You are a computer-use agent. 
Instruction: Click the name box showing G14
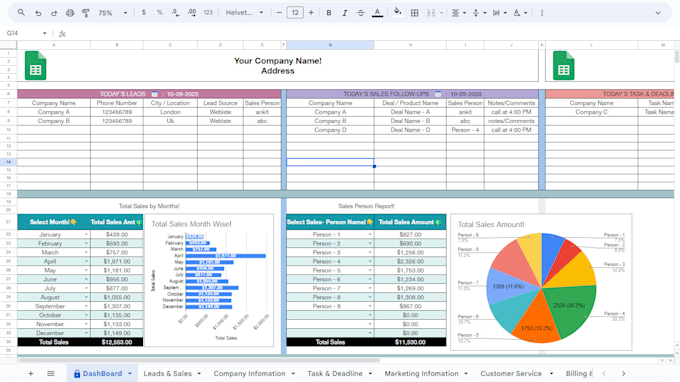[26, 33]
